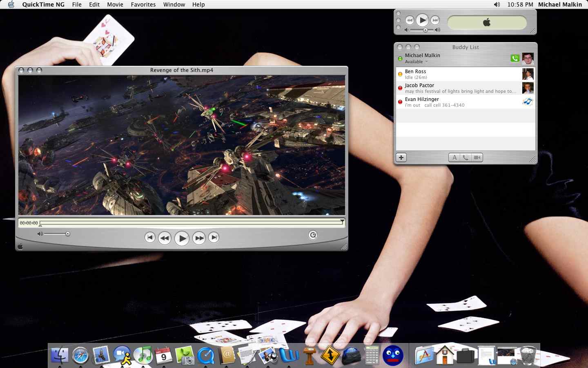
Task: Open the QuickTime NG application menu
Action: point(43,4)
